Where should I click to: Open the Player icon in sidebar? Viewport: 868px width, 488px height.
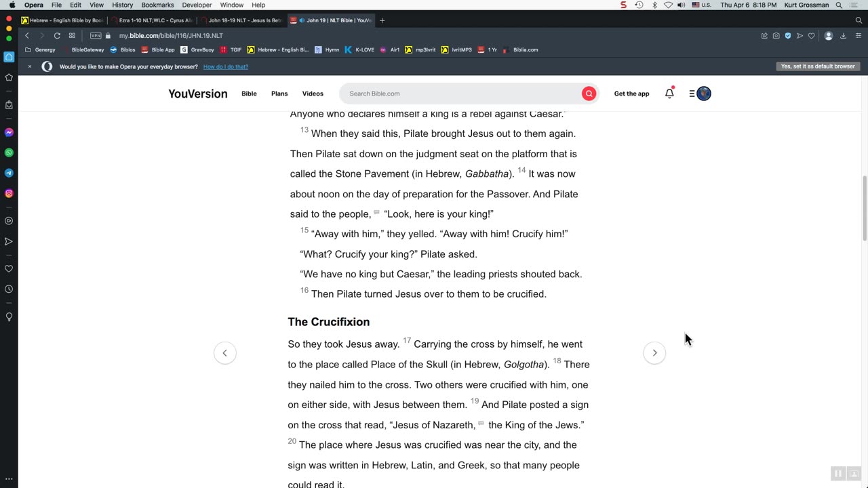pos(9,221)
